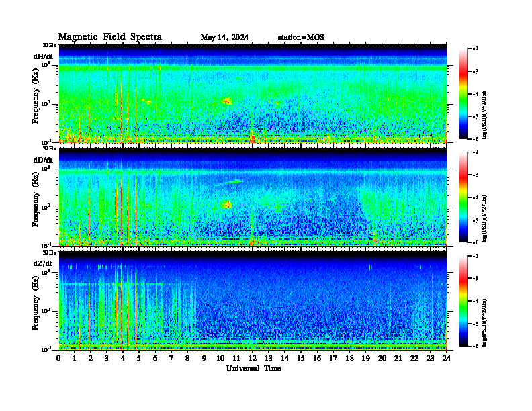The image size is (532, 411).
Task: Click the color bar beside dD/dt panel
Action: click(x=463, y=197)
